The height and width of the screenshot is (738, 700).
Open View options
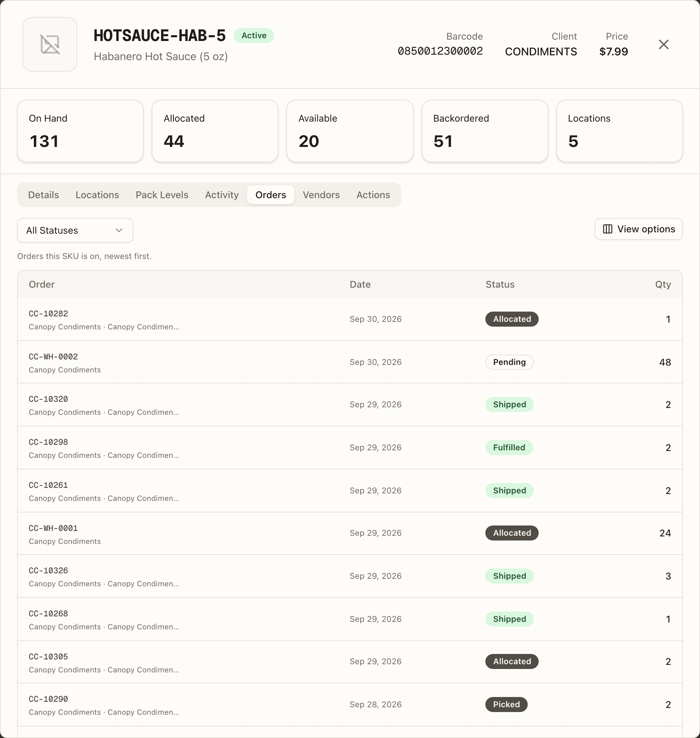click(638, 229)
